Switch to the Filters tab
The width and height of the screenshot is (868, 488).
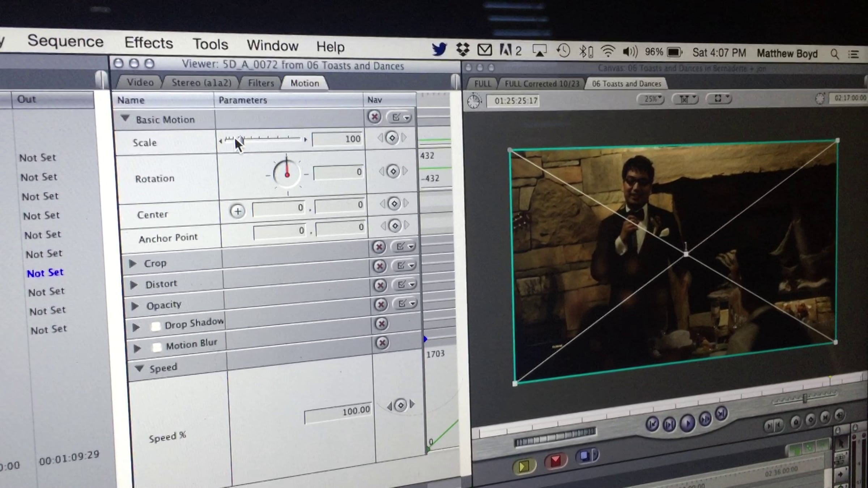tap(261, 83)
